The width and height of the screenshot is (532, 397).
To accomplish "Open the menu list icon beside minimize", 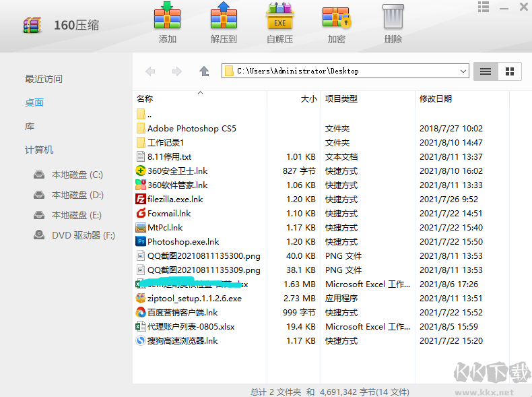I will point(484,7).
